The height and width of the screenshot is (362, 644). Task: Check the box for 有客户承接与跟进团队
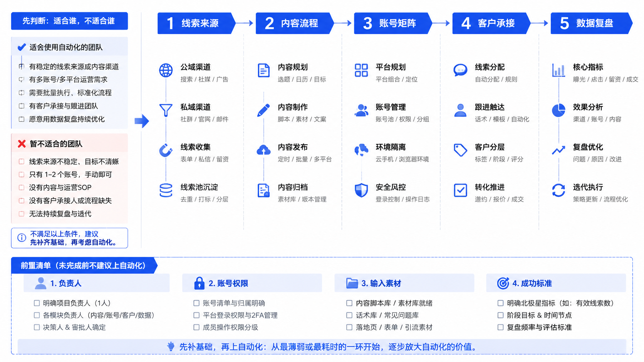[22, 106]
